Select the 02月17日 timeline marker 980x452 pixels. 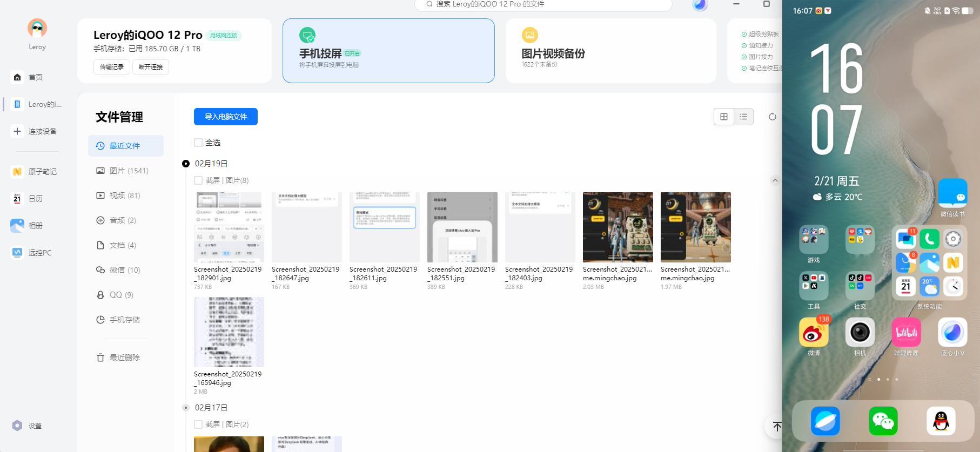(186, 408)
